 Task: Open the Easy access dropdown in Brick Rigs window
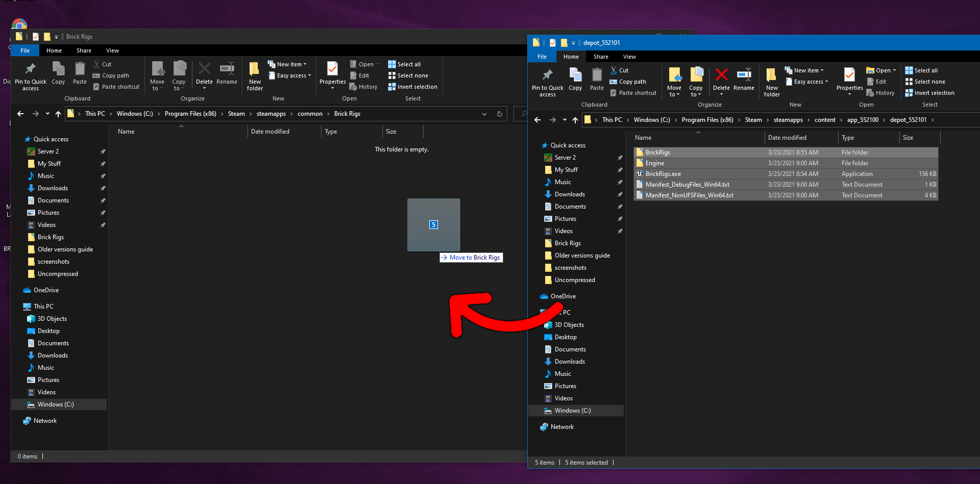(289, 75)
